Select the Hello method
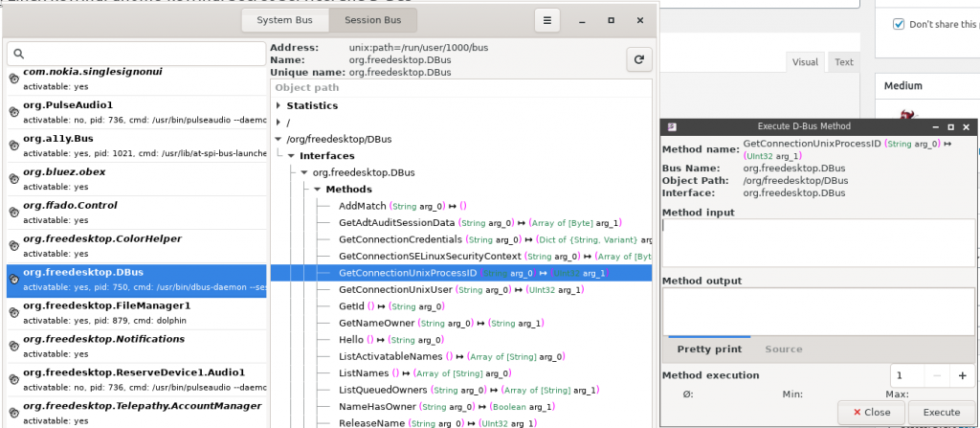The height and width of the screenshot is (428, 980). [x=391, y=340]
